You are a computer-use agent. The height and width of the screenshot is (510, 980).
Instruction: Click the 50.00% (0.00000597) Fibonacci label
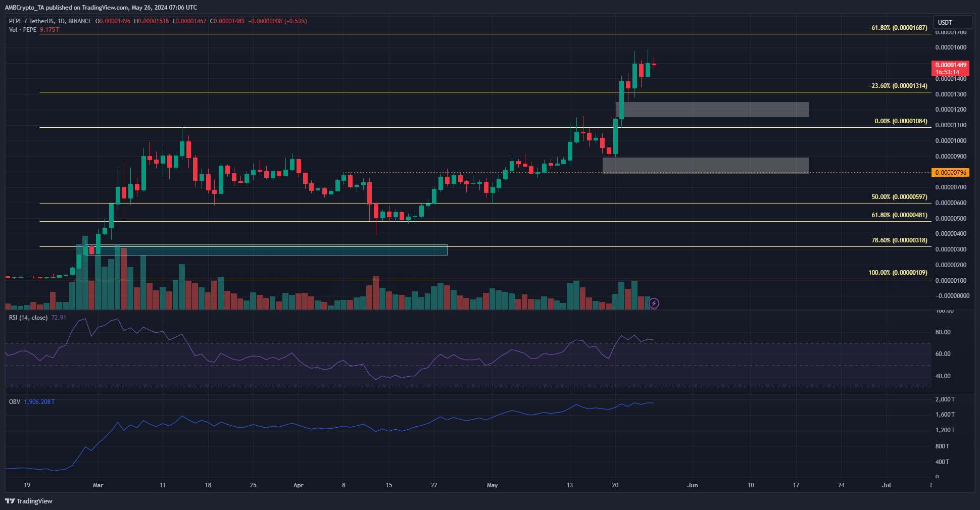(899, 197)
